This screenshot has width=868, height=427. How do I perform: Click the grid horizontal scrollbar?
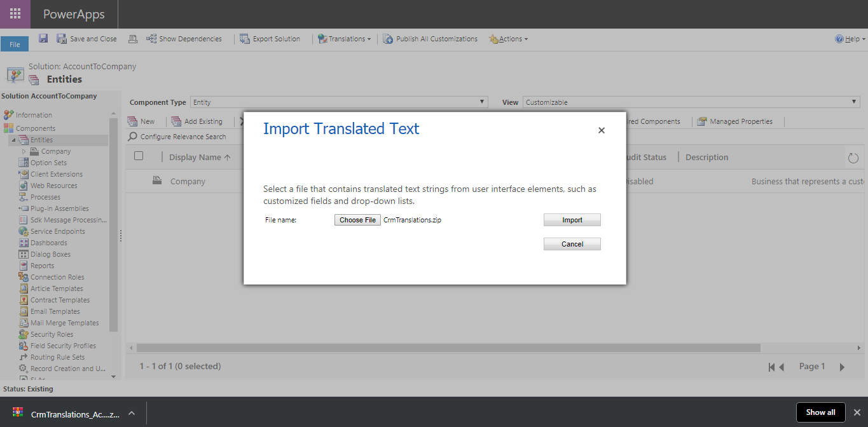click(448, 348)
